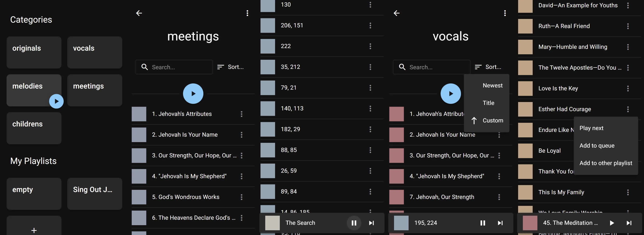Open options for Mary—Humble and Willing

point(628,47)
